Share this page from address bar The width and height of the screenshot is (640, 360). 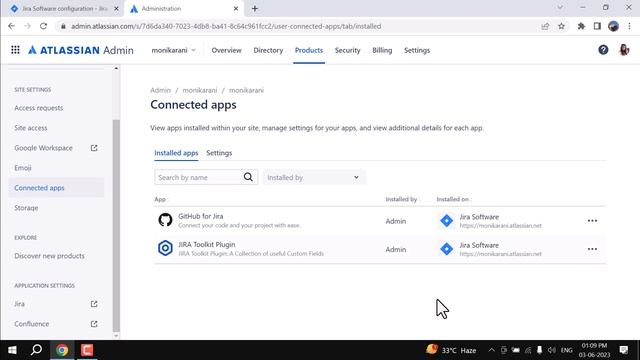(x=545, y=26)
